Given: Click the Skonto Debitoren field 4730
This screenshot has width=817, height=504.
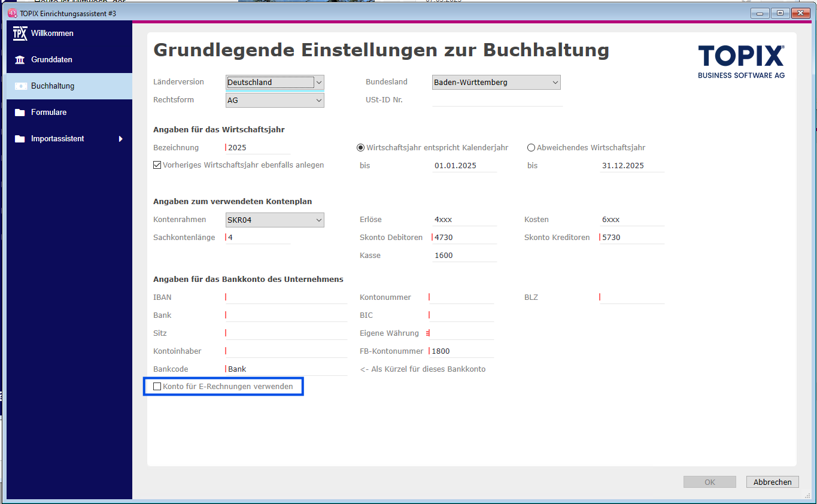Looking at the screenshot, I should pyautogui.click(x=464, y=238).
